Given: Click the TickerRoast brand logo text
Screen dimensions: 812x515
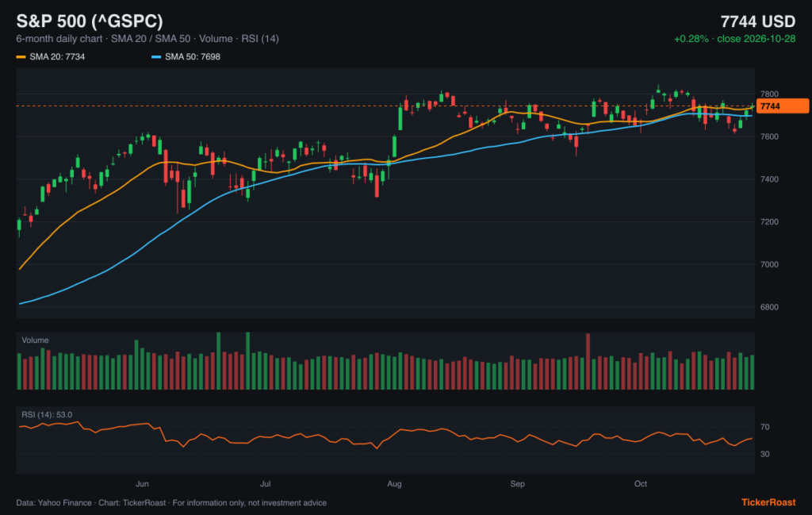Looking at the screenshot, I should point(768,502).
